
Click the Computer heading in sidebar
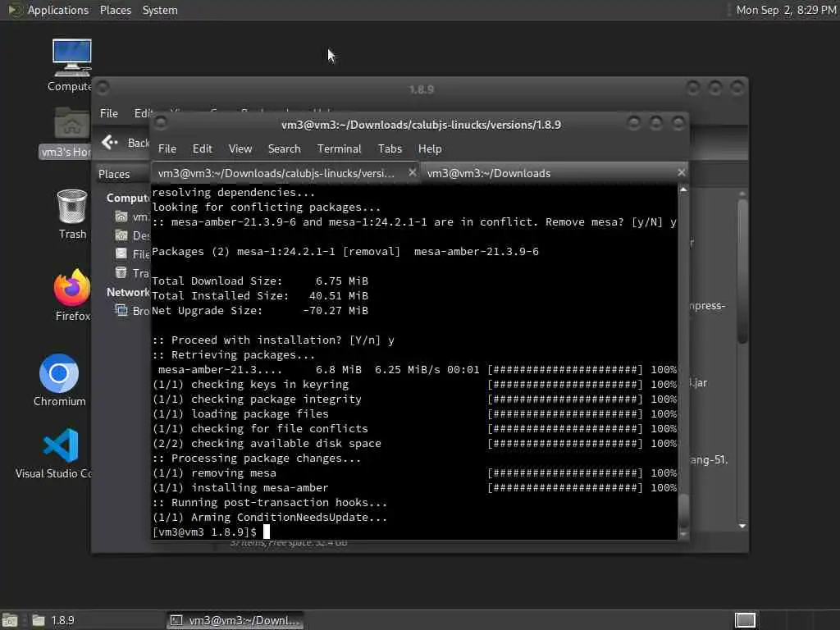click(x=128, y=198)
